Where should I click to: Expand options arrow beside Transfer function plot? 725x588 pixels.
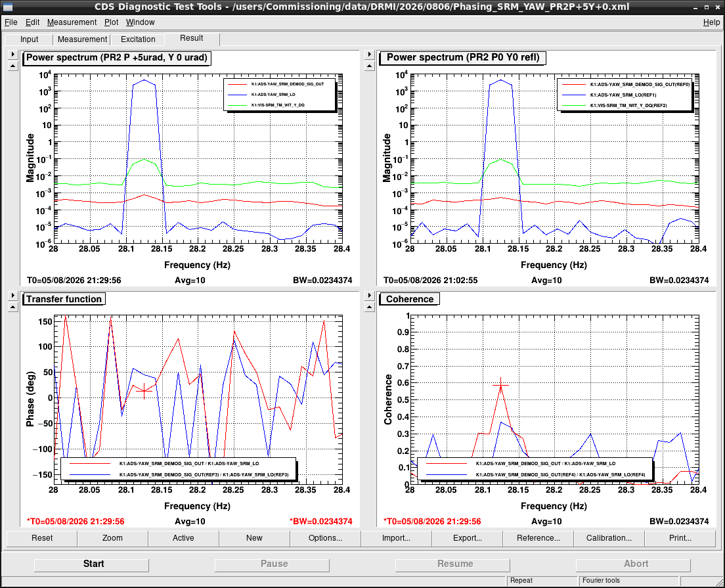coord(12,296)
